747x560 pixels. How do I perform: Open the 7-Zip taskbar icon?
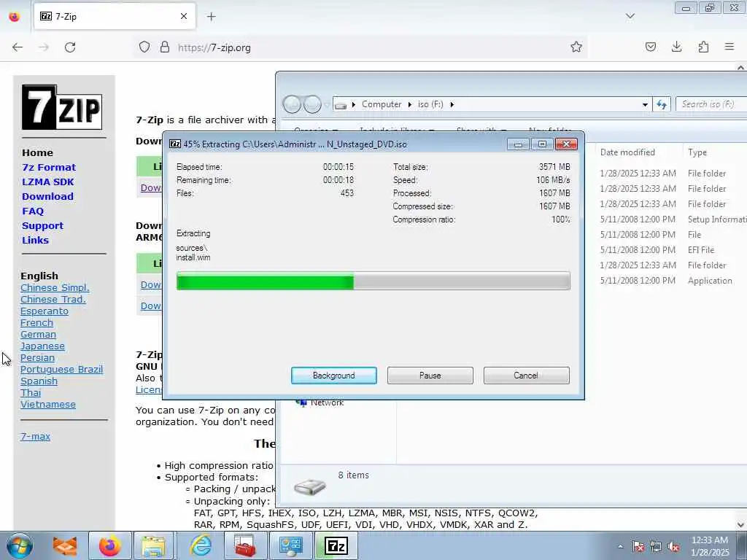point(336,545)
